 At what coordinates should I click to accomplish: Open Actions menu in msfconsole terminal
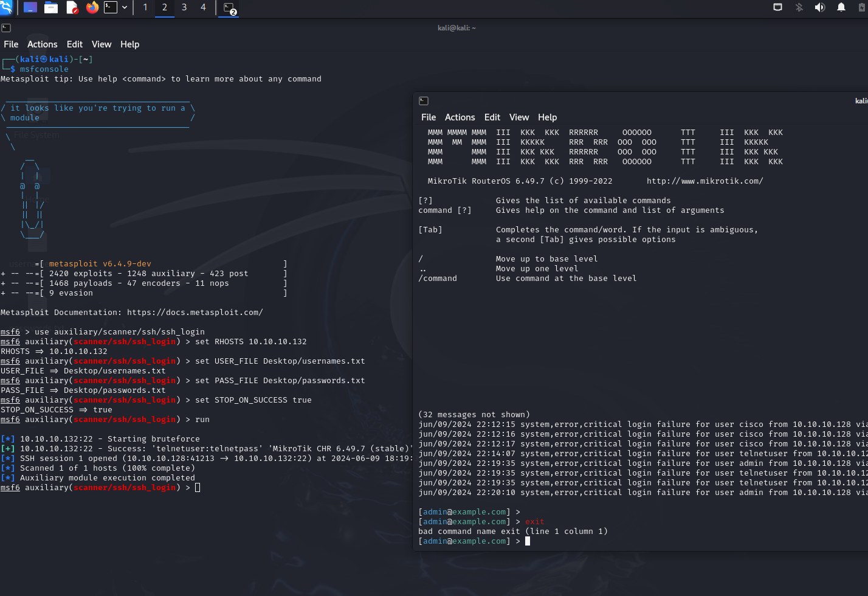click(42, 44)
